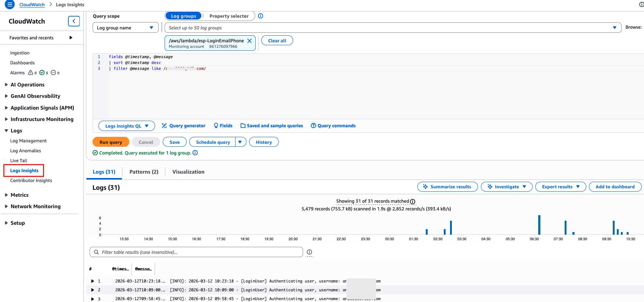The image size is (644, 302).
Task: Expand the Setup navigation section
Action: (6, 223)
